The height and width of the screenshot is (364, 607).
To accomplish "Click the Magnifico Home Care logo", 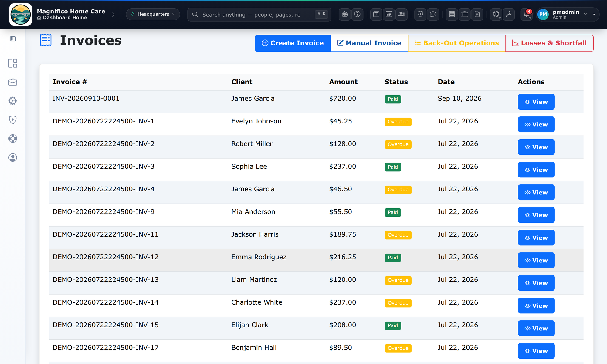I will (21, 15).
